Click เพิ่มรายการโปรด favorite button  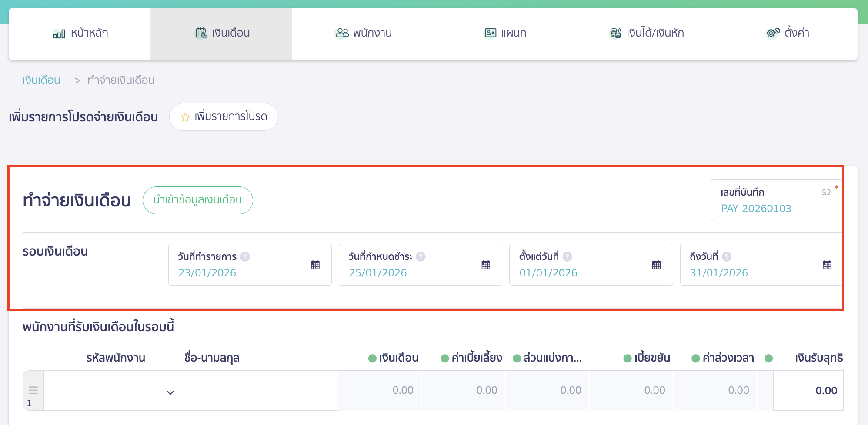224,116
